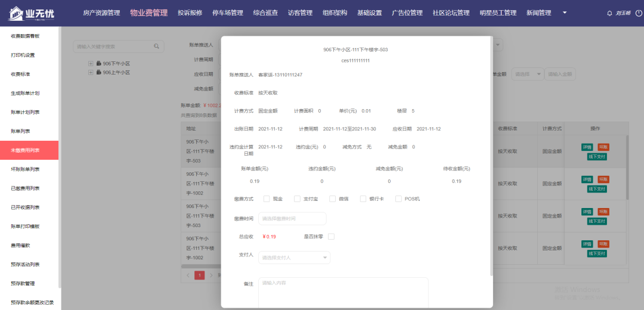Click previous page arrow in pagination
This screenshot has height=310, width=644.
tap(188, 275)
